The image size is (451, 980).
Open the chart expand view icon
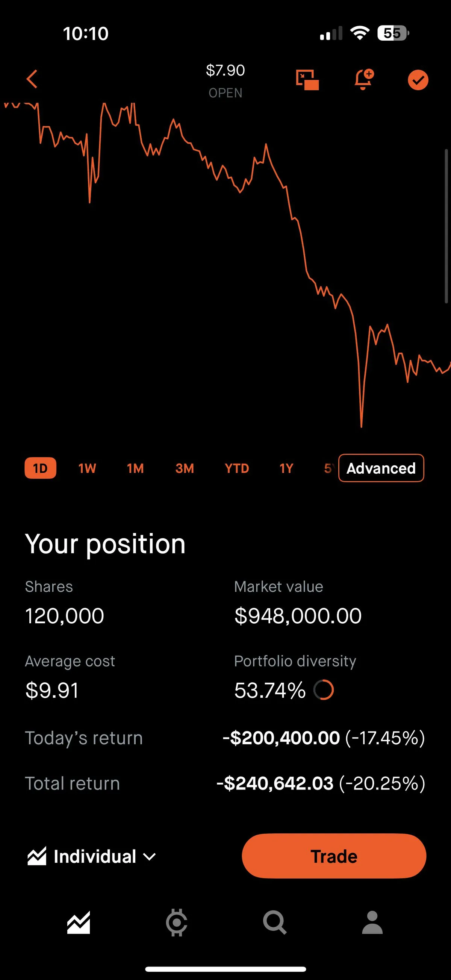(x=307, y=80)
